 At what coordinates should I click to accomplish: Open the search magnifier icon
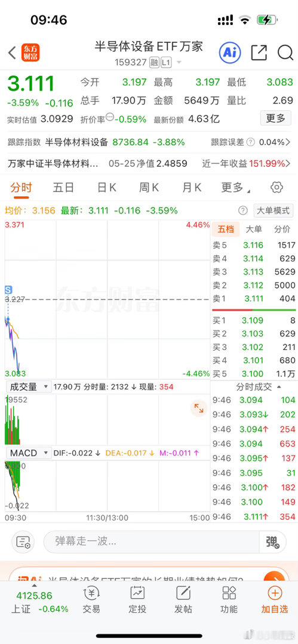pyautogui.click(x=285, y=52)
